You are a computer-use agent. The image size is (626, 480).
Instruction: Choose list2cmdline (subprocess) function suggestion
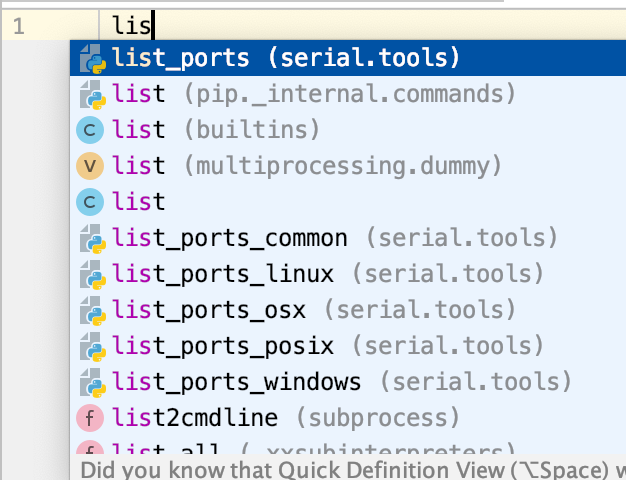coord(348,418)
